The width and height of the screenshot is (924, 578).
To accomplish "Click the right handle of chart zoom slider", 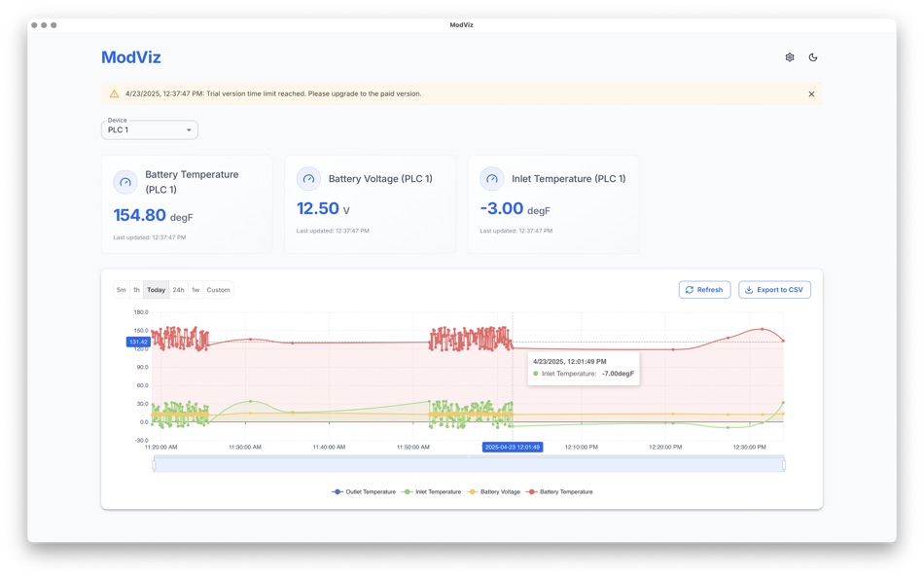I will pos(784,465).
